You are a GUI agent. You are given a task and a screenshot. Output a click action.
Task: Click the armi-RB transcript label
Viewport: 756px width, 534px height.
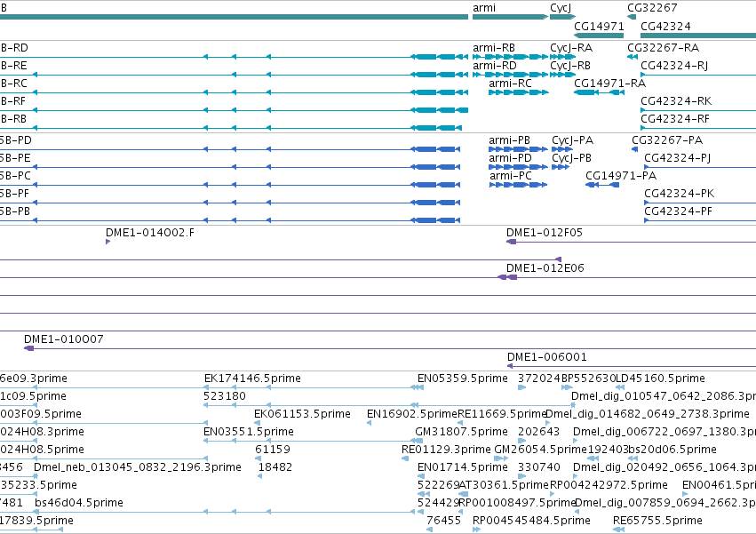[x=494, y=48]
